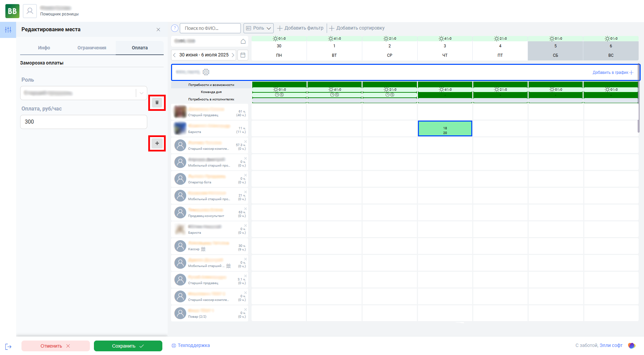Click the Команда дня row label
Viewport: 644px width, 355px height.
[211, 92]
